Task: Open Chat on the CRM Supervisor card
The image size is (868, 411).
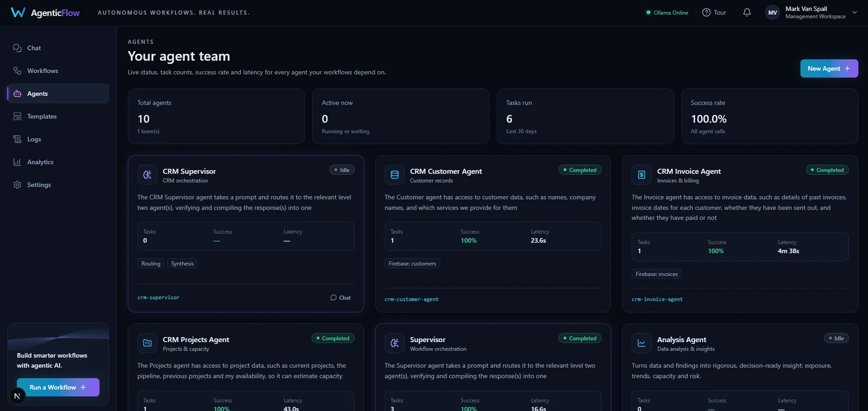Action: tap(341, 298)
